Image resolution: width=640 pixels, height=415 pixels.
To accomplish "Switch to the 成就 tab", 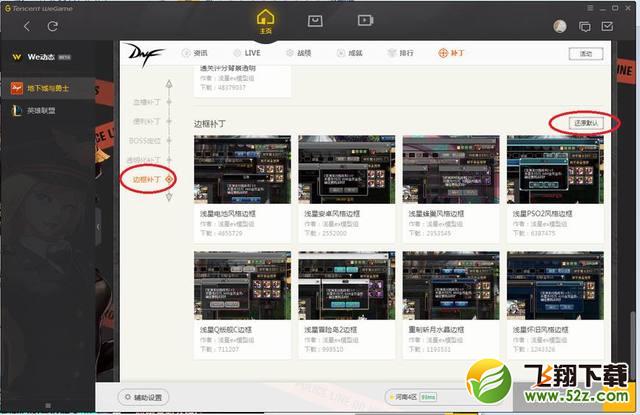I will [x=350, y=53].
